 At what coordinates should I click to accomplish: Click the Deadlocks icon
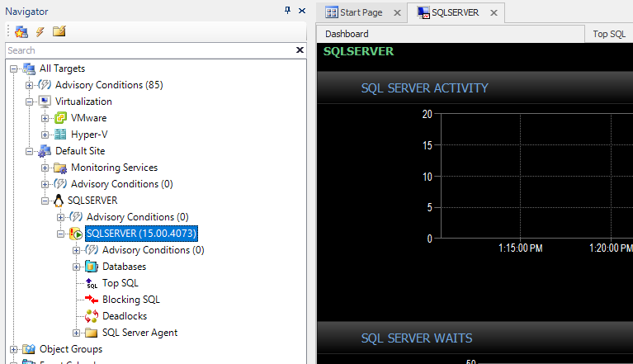[x=92, y=316]
